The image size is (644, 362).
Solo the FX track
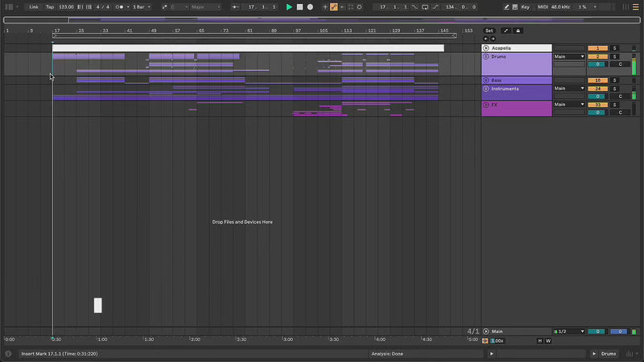point(614,105)
